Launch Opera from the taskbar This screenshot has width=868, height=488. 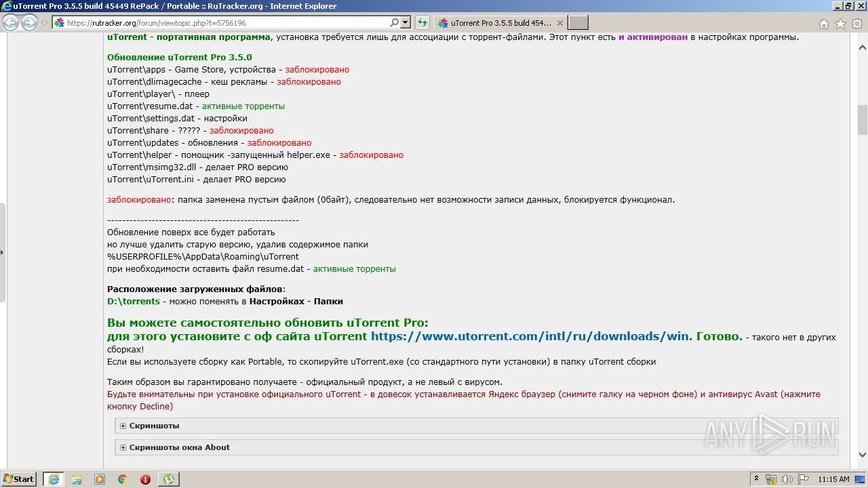145,479
